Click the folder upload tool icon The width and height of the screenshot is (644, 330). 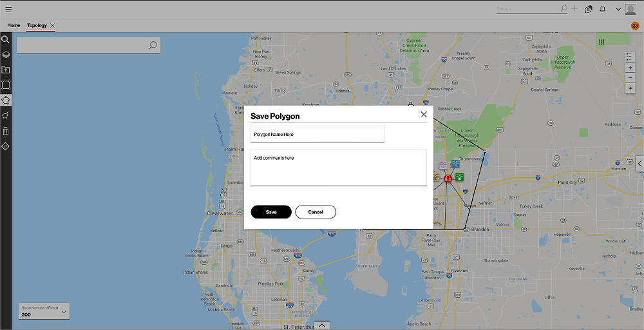tap(5, 70)
